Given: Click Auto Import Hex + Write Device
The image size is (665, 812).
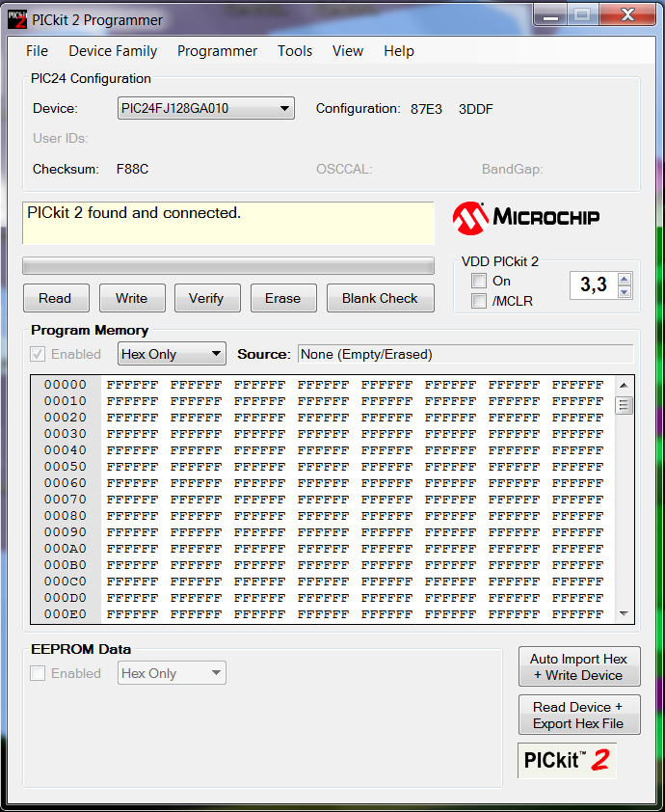Looking at the screenshot, I should coord(579,667).
